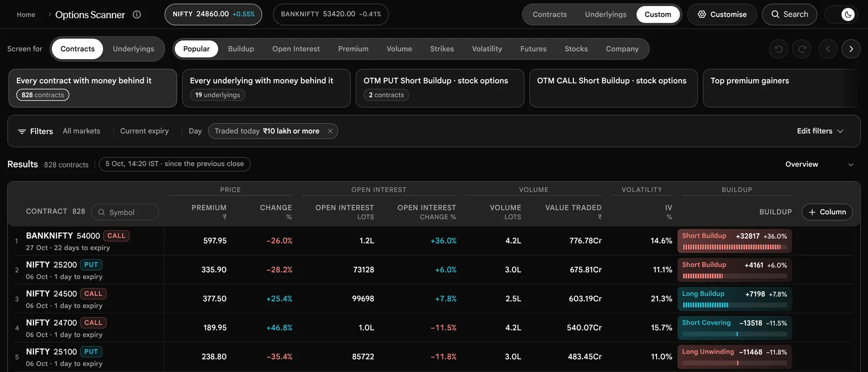This screenshot has width=868, height=372.
Task: Go to the Home breadcrumb link
Action: (x=26, y=14)
